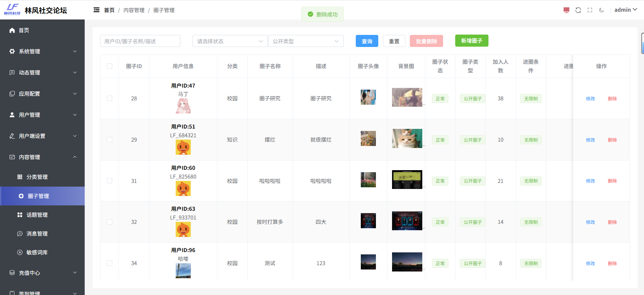Click the 应用配置 copy icon
The image size is (644, 295).
coord(12,94)
